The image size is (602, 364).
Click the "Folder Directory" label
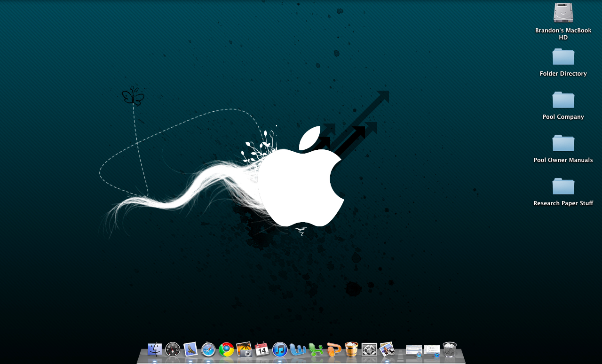[x=563, y=74]
